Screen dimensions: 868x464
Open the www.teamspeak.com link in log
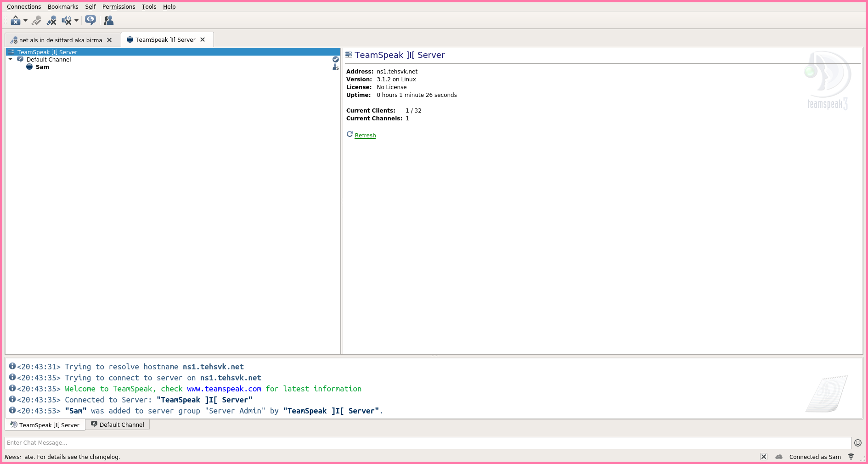224,389
